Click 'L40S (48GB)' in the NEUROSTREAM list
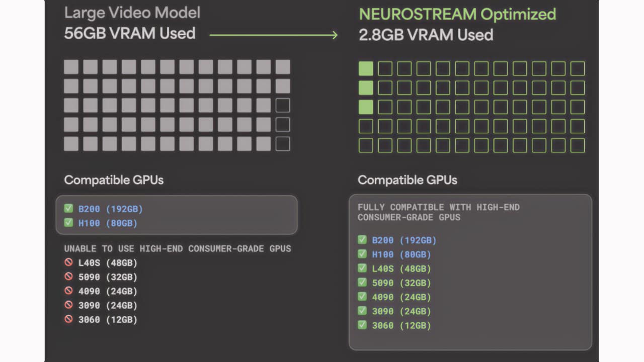Viewport: 644px width, 362px height. point(402,268)
